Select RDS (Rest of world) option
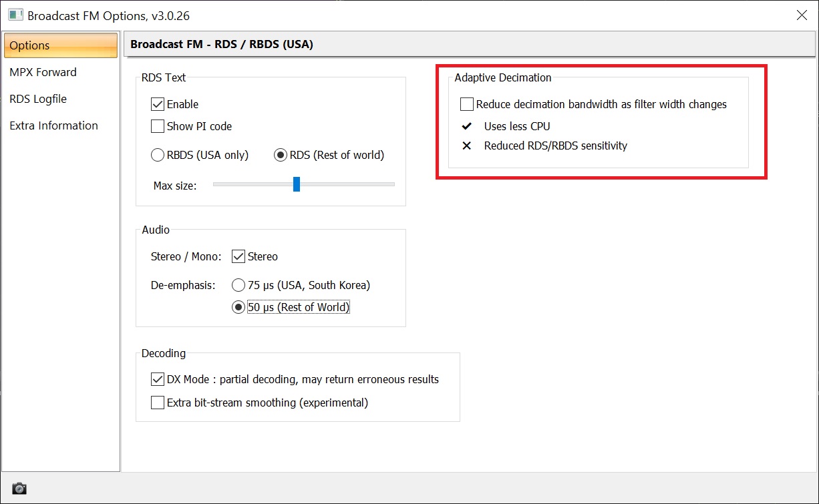Screen dimensions: 819x504 tap(281, 155)
